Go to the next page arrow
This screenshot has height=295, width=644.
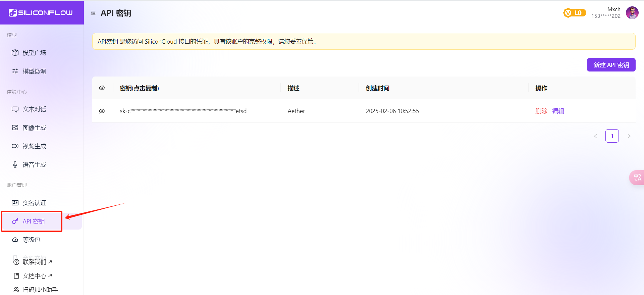pos(629,136)
